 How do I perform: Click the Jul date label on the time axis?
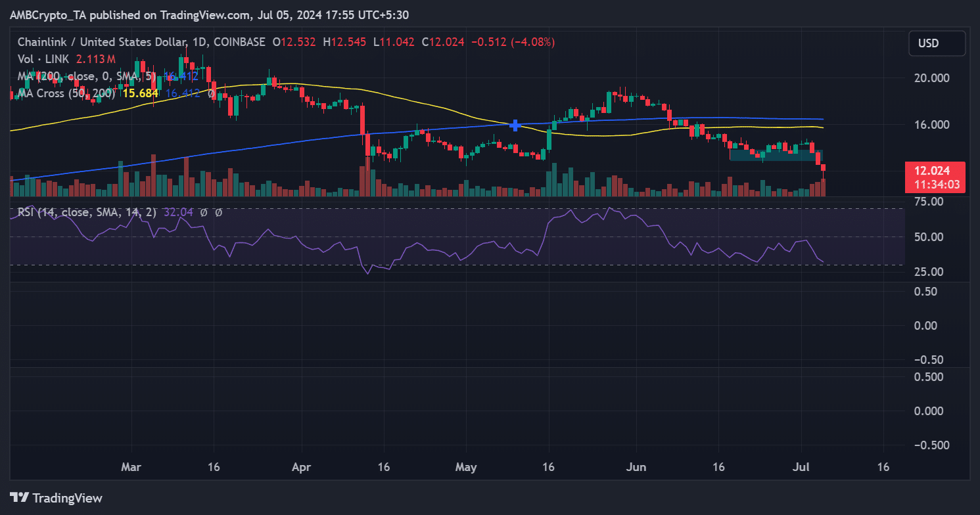pos(801,467)
